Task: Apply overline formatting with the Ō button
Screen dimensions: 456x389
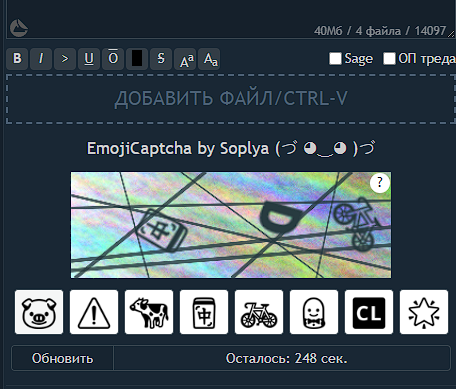Action: [113, 59]
